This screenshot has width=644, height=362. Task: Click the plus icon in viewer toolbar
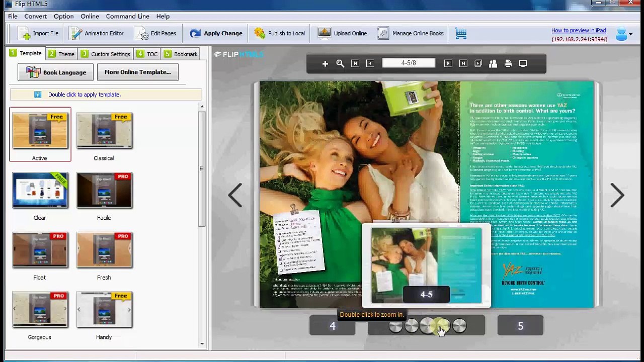[x=325, y=63]
